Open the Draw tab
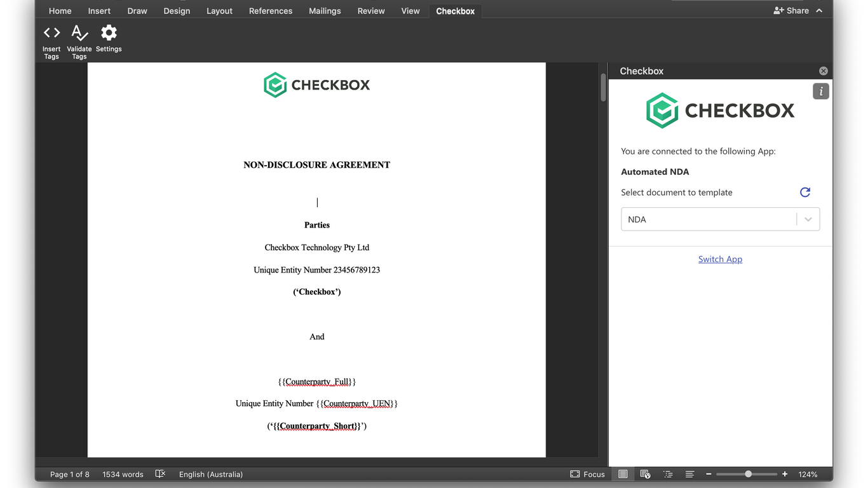Viewport: 868px width, 488px height. click(137, 11)
